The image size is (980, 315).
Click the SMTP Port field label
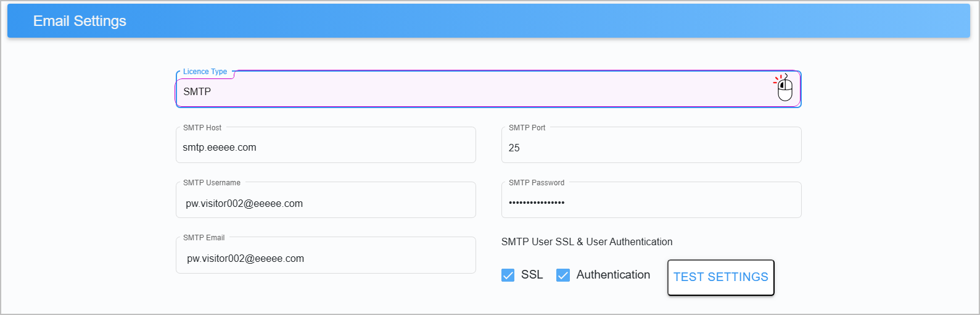point(527,128)
